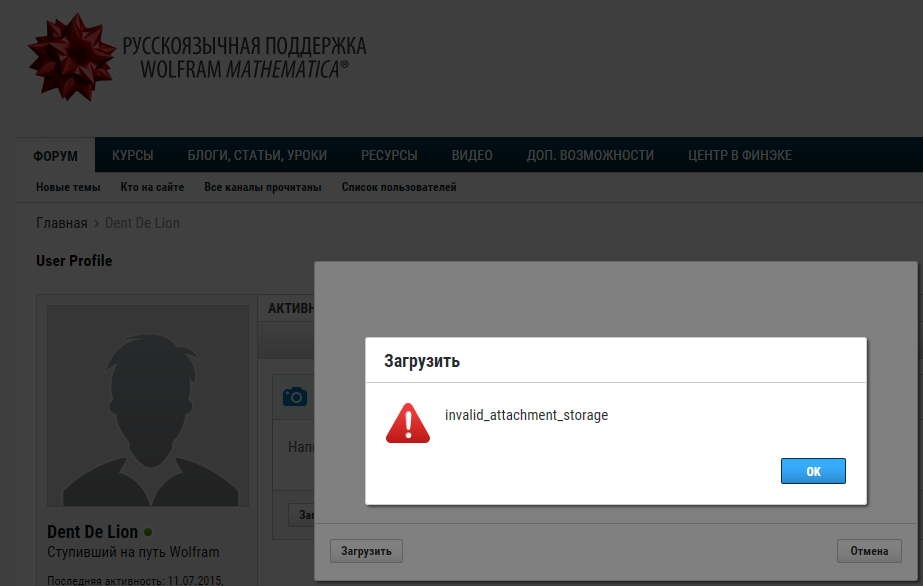This screenshot has width=923, height=586.
Task: Open the ВИДЕО section
Action: click(472, 155)
